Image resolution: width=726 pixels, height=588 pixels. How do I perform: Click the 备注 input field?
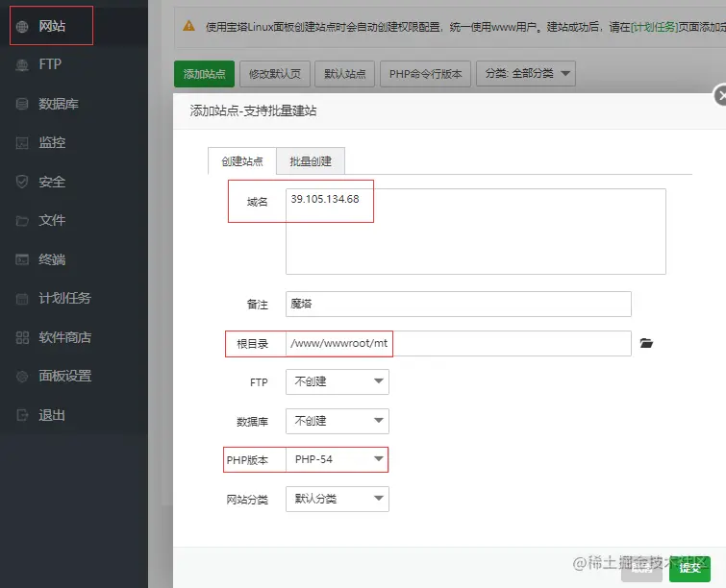(459, 304)
